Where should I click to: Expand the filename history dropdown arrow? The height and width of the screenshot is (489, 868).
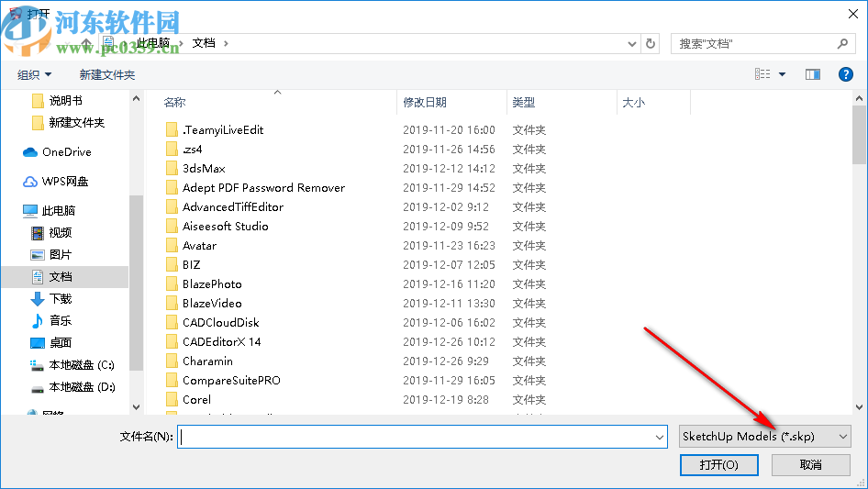pos(660,437)
